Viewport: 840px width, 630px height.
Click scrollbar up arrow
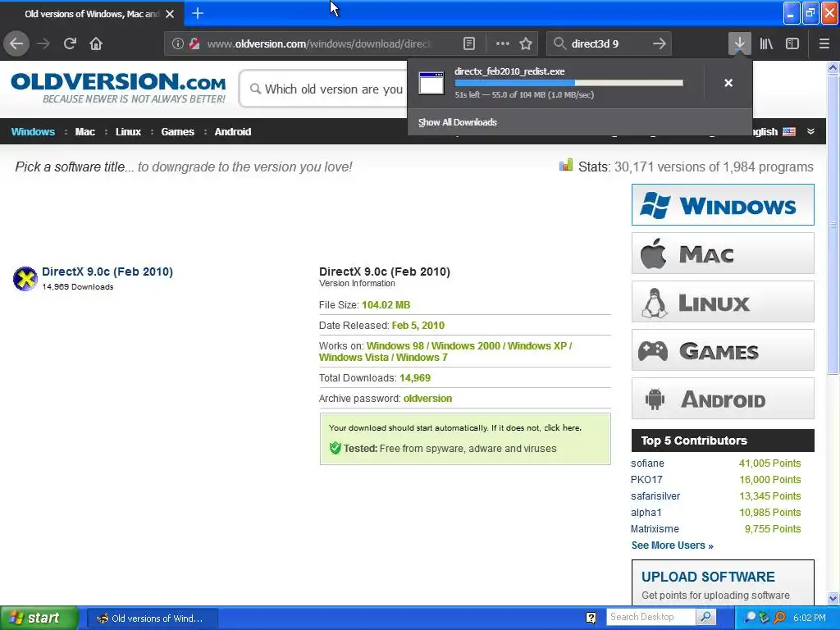coord(833,67)
